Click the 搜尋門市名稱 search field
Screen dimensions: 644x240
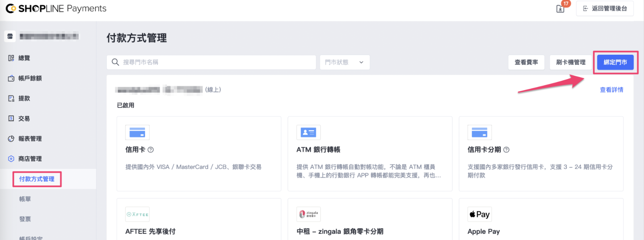coord(211,62)
